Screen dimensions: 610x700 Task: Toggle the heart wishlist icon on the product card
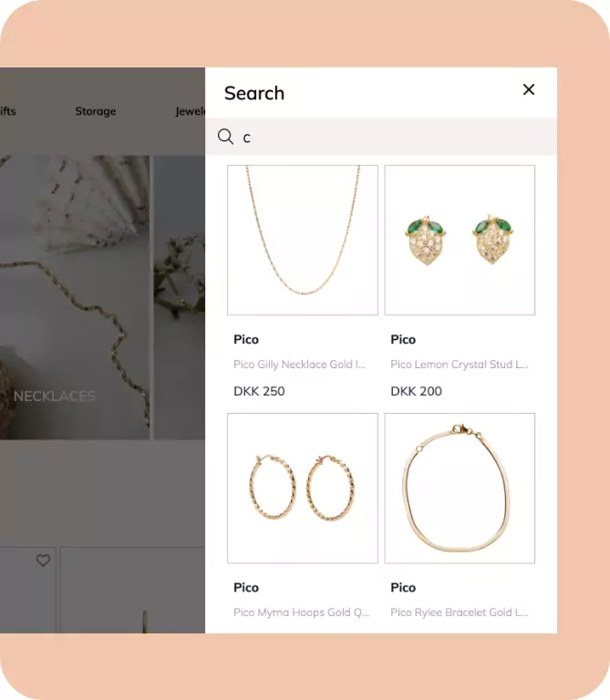tap(44, 561)
